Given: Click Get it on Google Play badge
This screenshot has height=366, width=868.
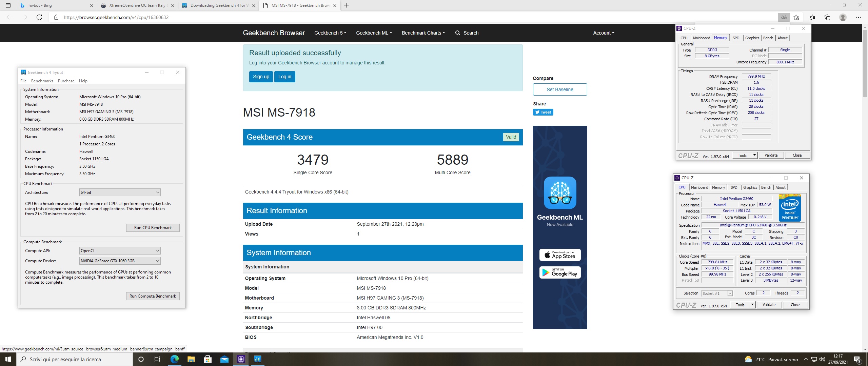Looking at the screenshot, I should (560, 272).
